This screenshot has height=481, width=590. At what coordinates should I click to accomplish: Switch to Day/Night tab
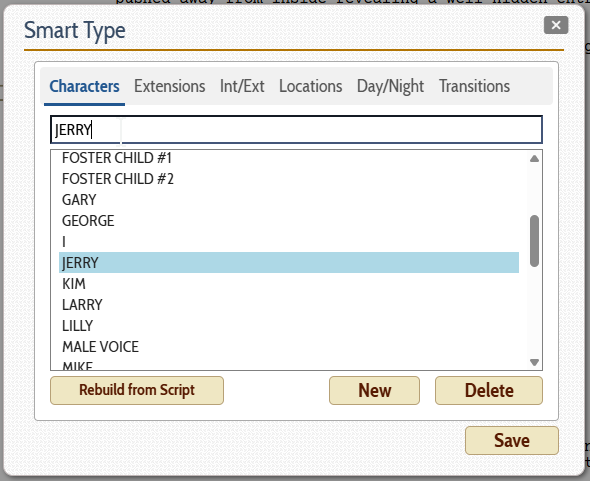390,86
